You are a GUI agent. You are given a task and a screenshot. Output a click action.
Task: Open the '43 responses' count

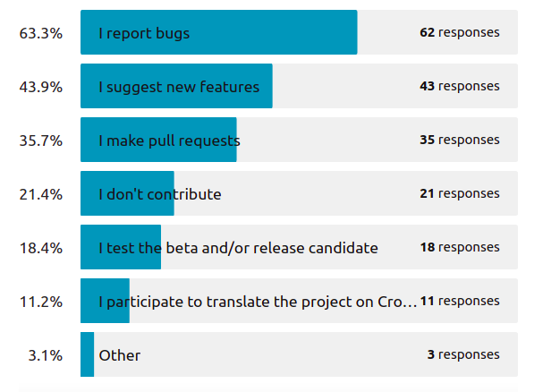[460, 86]
